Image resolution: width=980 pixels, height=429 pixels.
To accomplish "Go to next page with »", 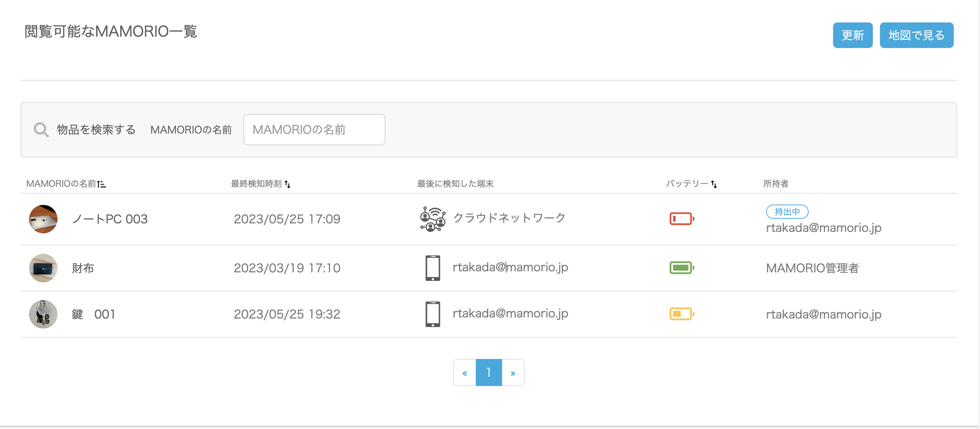I will (x=513, y=373).
